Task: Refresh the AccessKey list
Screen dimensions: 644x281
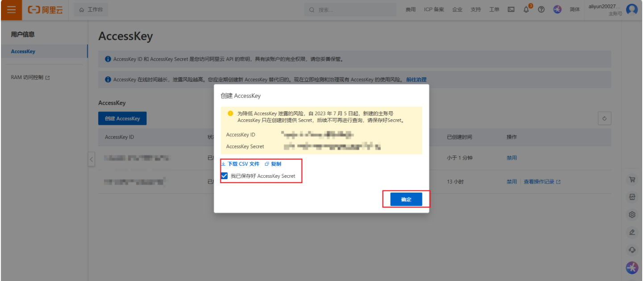Action: tap(604, 118)
